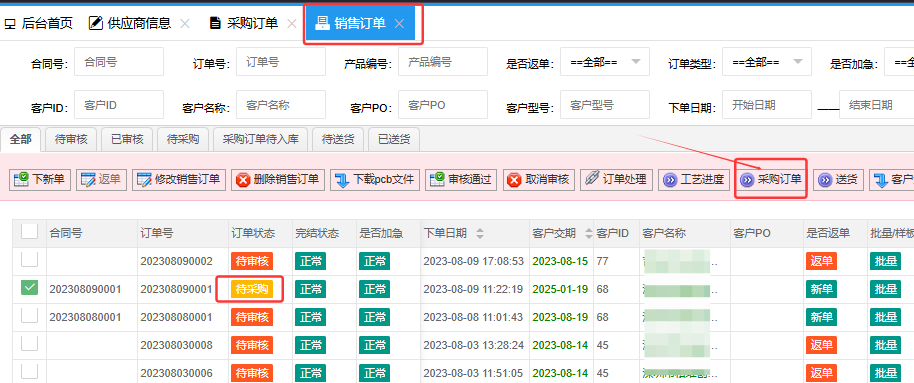Image resolution: width=914 pixels, height=383 pixels.
Task: Check the row for order 202308080001
Action: 29,315
